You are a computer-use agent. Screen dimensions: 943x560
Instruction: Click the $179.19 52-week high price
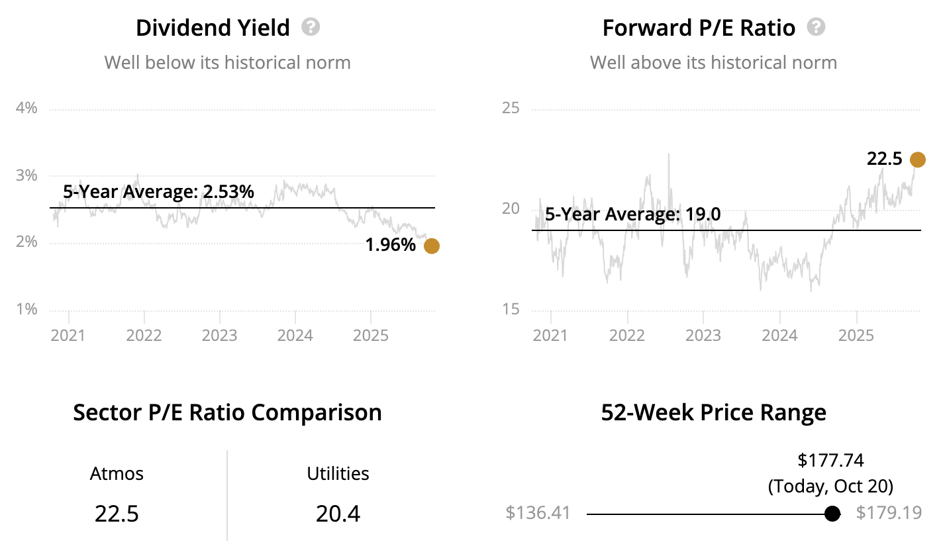pyautogui.click(x=889, y=513)
